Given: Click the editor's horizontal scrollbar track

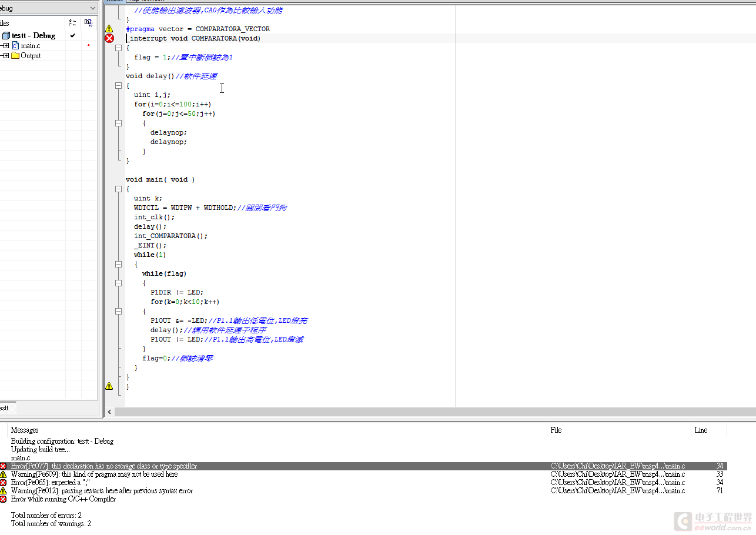Looking at the screenshot, I should point(434,412).
